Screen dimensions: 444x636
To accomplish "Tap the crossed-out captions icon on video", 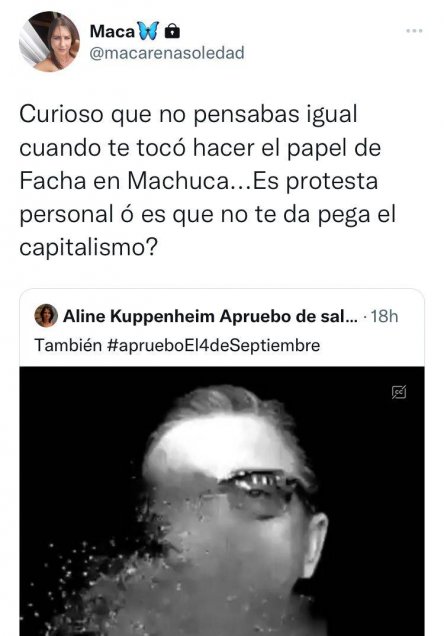I will [x=399, y=392].
